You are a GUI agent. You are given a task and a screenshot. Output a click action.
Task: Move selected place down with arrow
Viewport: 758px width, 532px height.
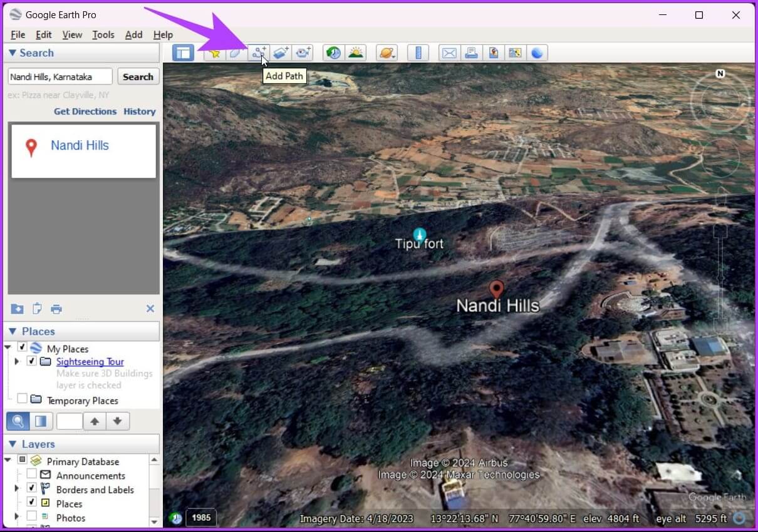[x=118, y=421]
